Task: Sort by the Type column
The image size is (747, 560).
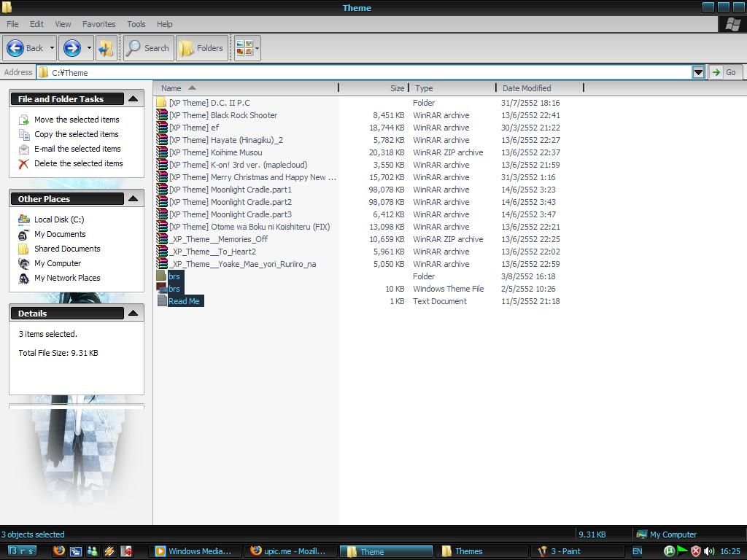Action: tap(452, 88)
